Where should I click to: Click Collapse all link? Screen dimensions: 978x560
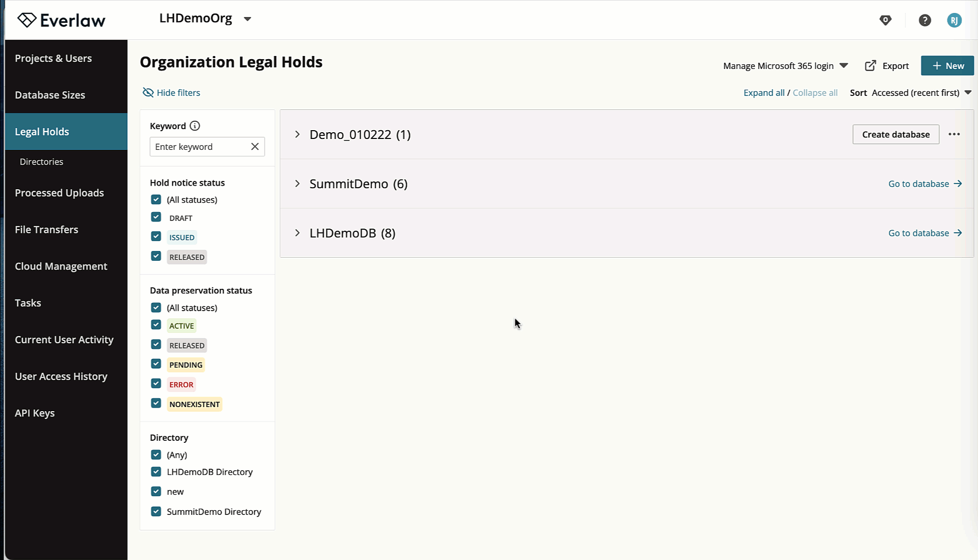point(815,93)
